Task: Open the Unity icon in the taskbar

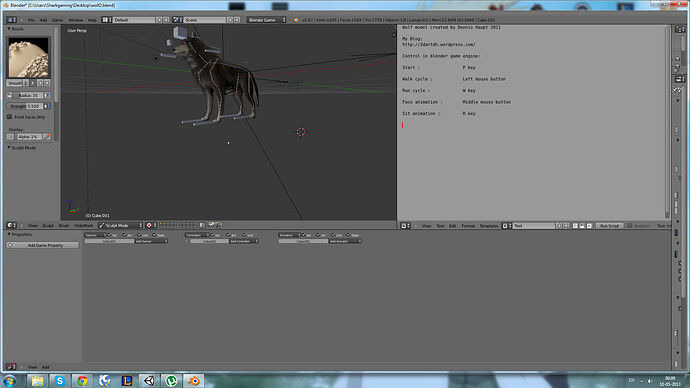Action: point(149,381)
